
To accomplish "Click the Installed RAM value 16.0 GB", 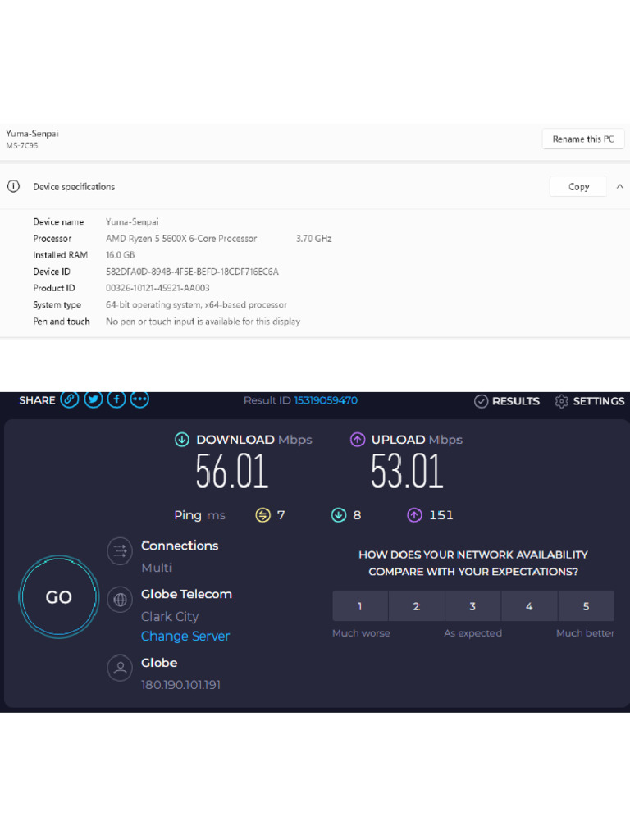I will pyautogui.click(x=120, y=255).
